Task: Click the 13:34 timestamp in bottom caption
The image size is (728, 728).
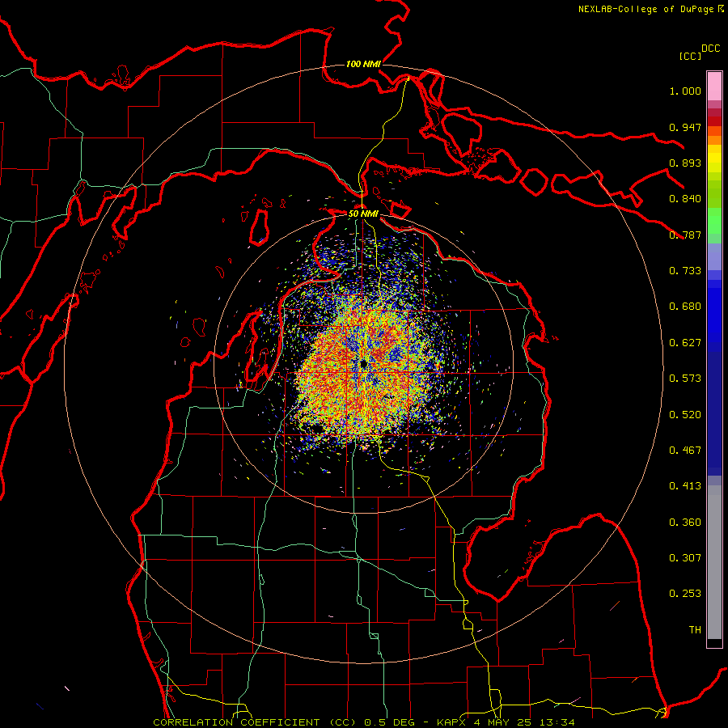Action: pyautogui.click(x=558, y=722)
